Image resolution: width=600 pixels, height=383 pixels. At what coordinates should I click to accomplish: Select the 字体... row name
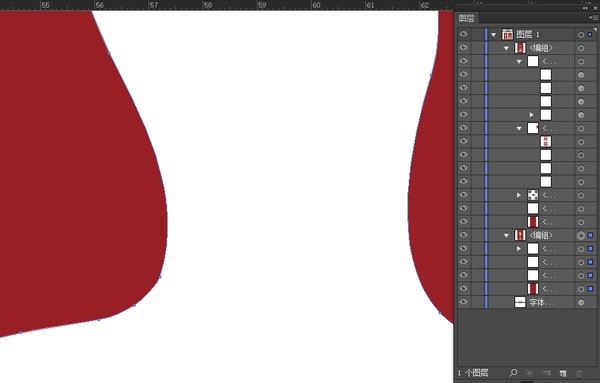click(542, 302)
